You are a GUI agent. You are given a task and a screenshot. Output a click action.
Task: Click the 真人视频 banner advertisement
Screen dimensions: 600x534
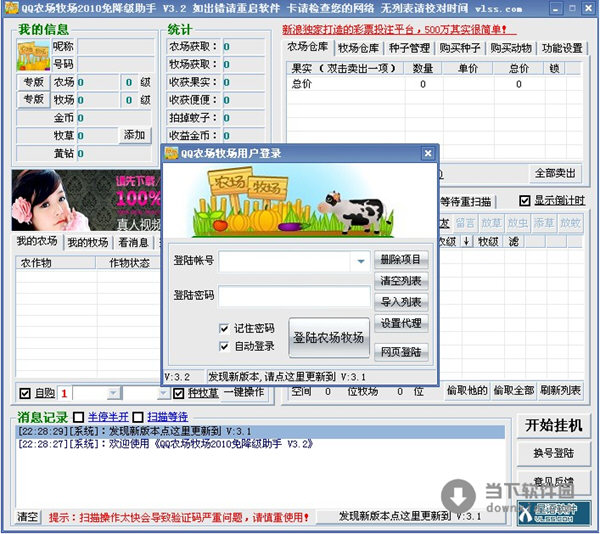[86, 200]
